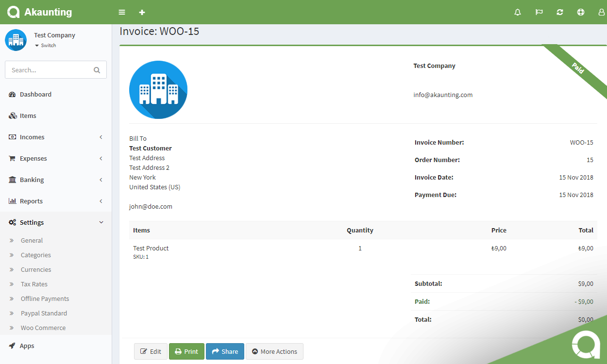Expand the Incomes sidebar menu

pyautogui.click(x=56, y=137)
